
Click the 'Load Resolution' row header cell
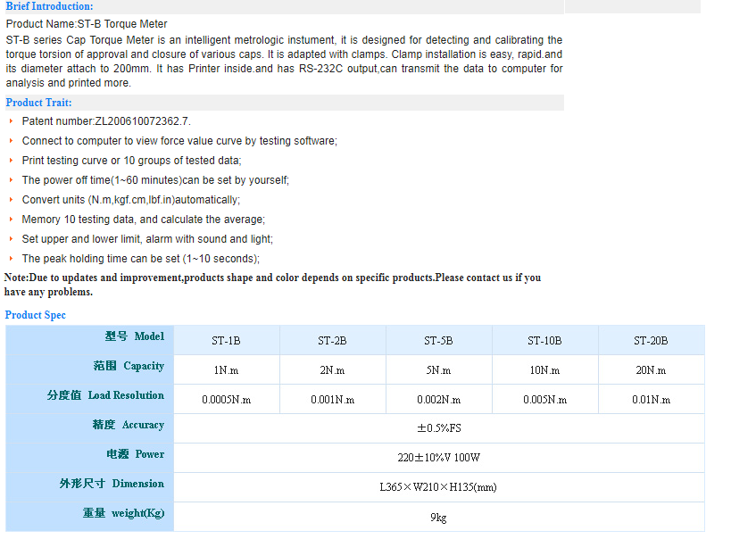tap(89, 399)
